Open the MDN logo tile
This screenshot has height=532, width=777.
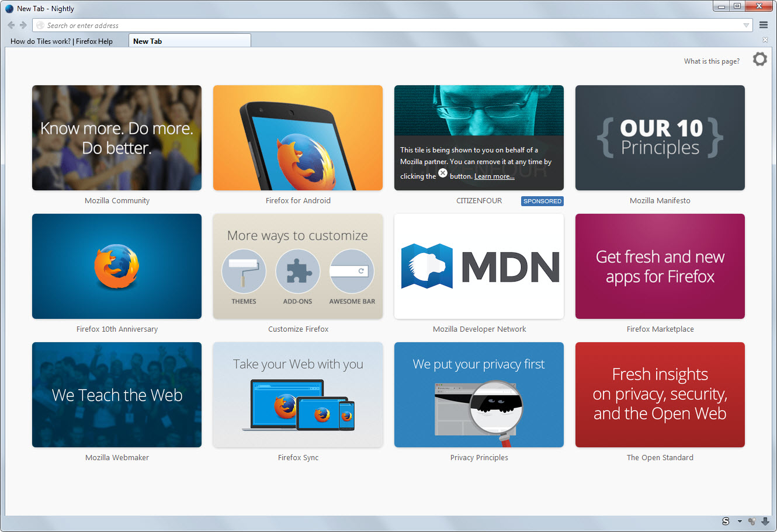pyautogui.click(x=479, y=266)
